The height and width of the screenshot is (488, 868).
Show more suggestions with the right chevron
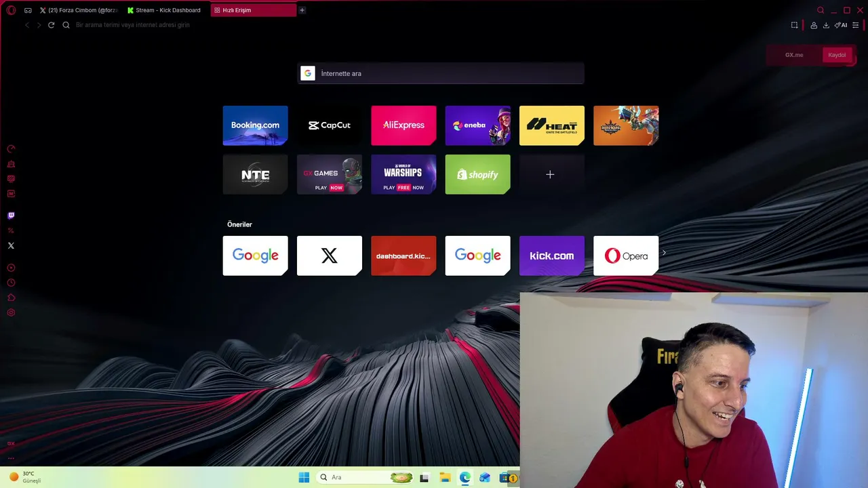point(664,253)
